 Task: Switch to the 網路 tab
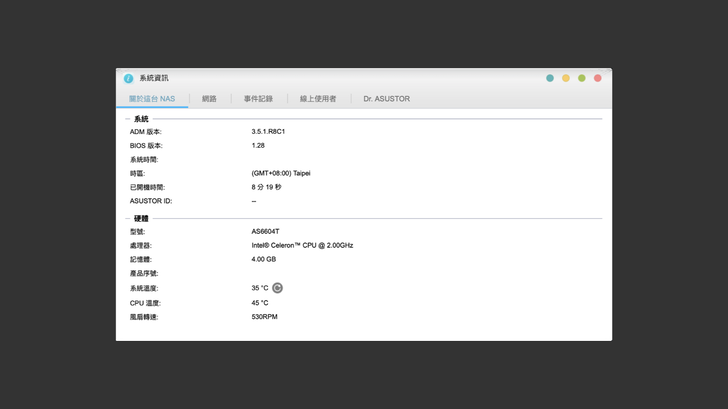click(x=209, y=99)
